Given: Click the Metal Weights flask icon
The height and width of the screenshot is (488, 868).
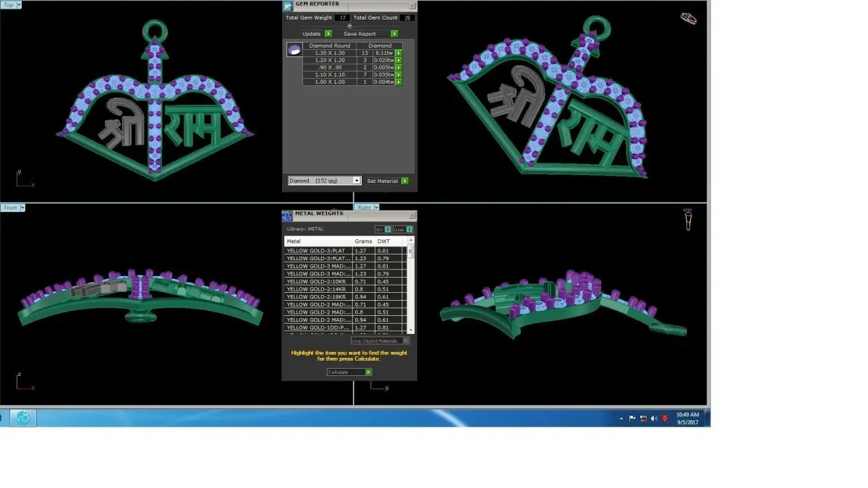Looking at the screenshot, I should 287,215.
